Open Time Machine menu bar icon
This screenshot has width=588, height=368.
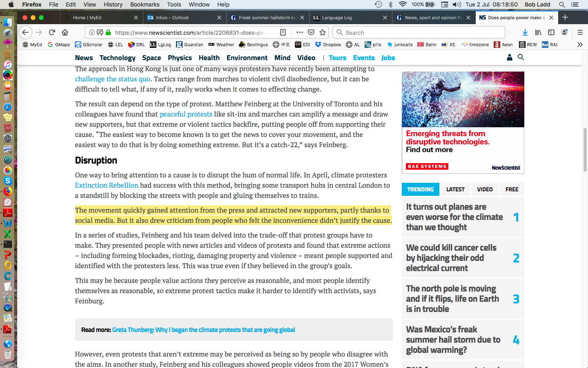pyautogui.click(x=379, y=4)
